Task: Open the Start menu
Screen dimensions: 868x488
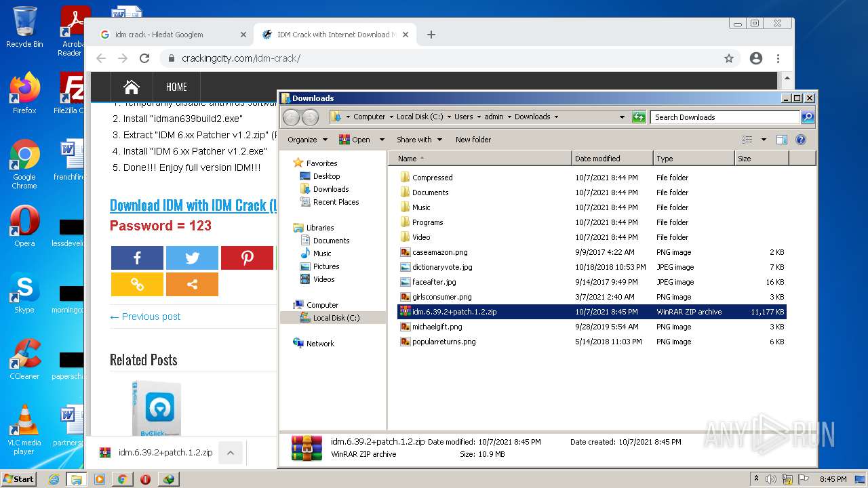Action: (19, 479)
